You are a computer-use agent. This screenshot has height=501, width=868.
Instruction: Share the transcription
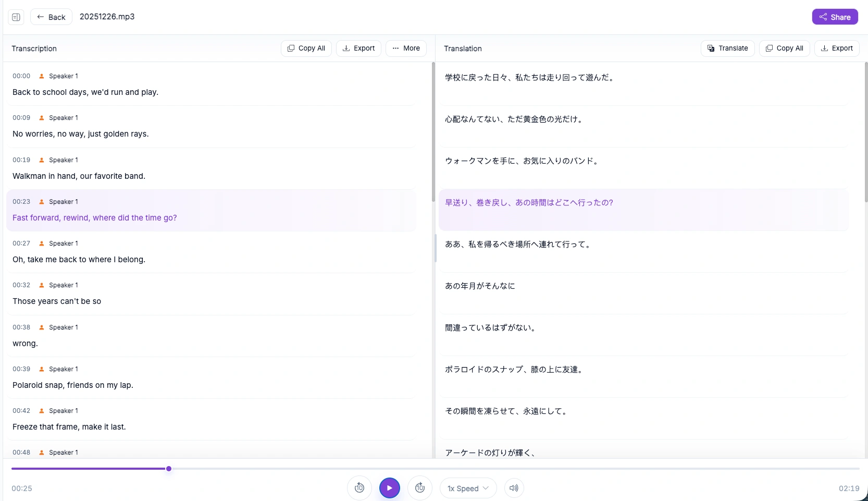click(835, 17)
